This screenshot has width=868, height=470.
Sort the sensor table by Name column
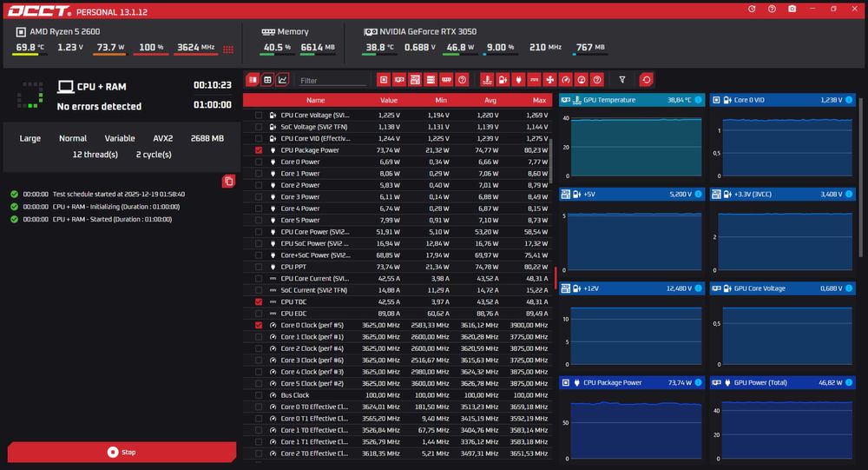(x=316, y=100)
